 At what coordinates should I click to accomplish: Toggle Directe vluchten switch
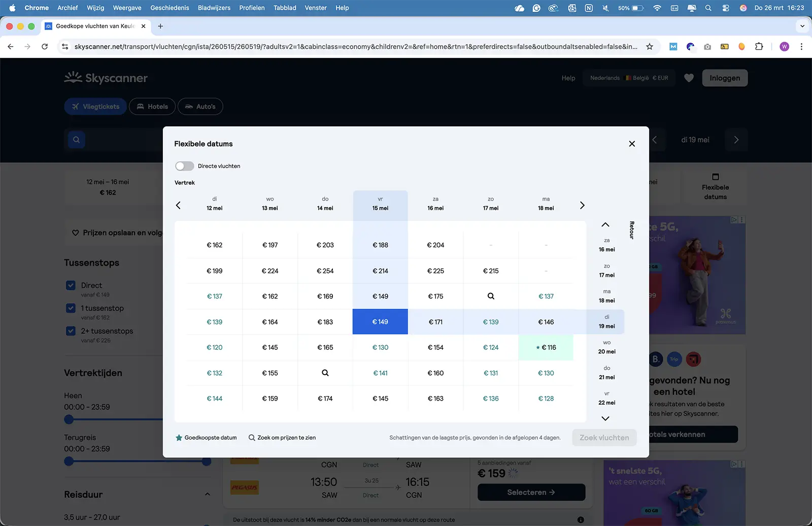pos(185,166)
